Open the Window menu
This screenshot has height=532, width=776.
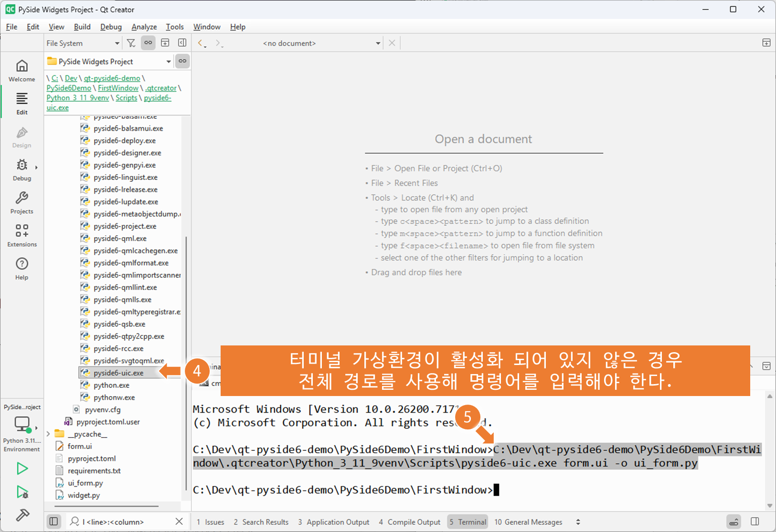pos(207,27)
